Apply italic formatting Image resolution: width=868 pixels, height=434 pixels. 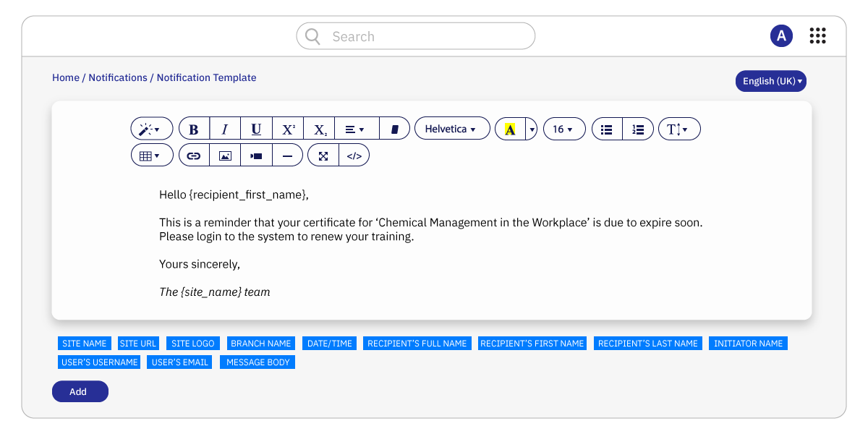coord(225,128)
